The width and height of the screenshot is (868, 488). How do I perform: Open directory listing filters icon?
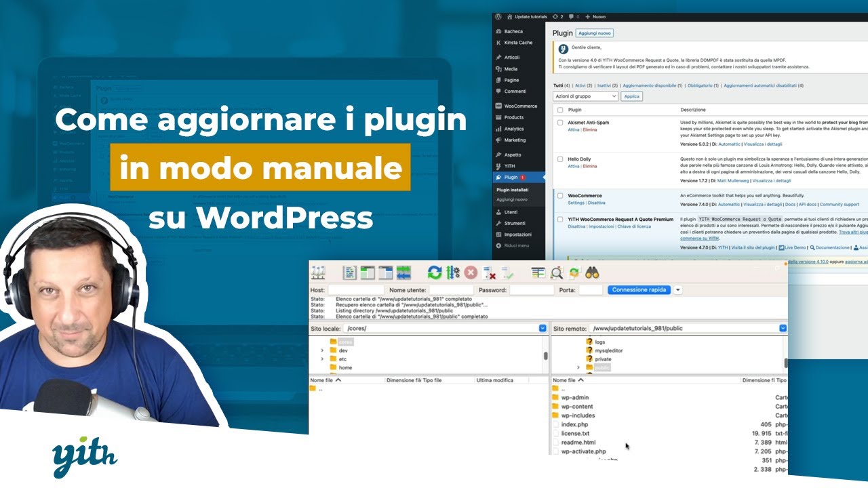pos(538,272)
